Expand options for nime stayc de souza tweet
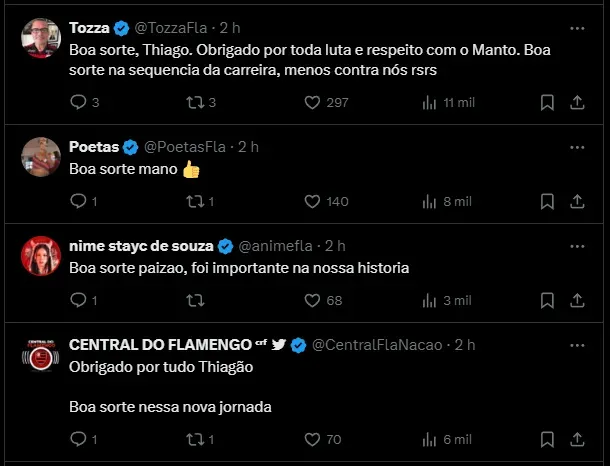Screen dimensions: 610x466 577,246
